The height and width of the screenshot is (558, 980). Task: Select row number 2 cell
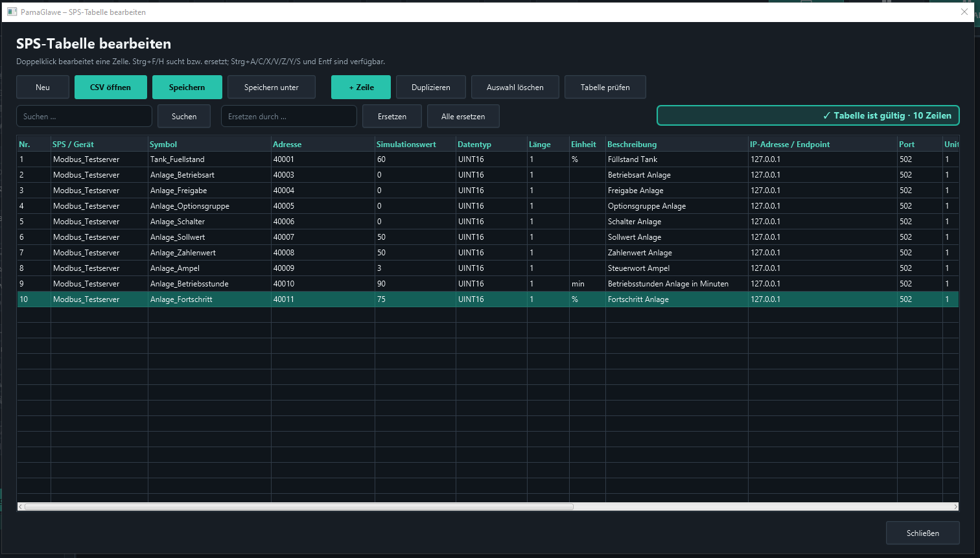34,175
